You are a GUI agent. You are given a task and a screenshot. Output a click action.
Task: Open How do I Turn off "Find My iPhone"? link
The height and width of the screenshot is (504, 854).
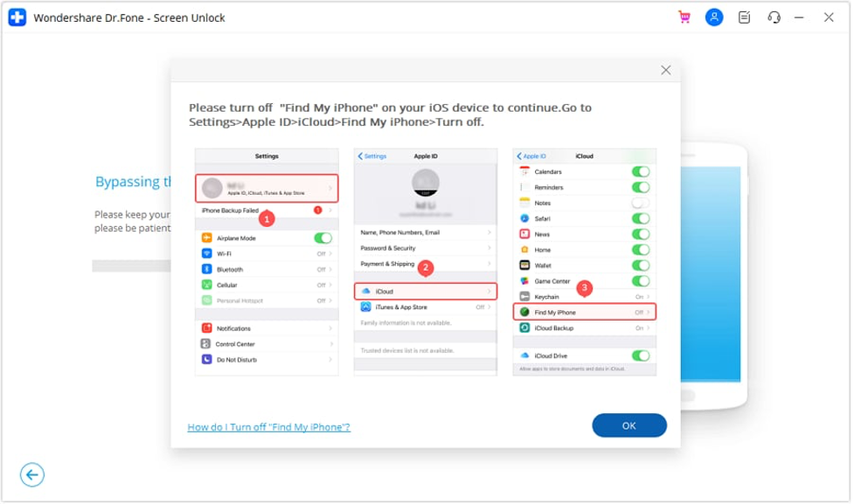click(x=268, y=427)
